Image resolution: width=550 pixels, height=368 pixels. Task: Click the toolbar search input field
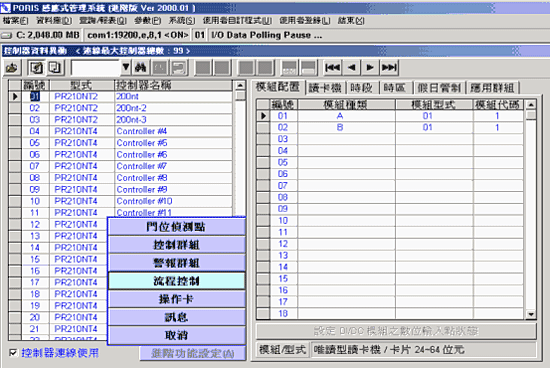pyautogui.click(x=96, y=67)
